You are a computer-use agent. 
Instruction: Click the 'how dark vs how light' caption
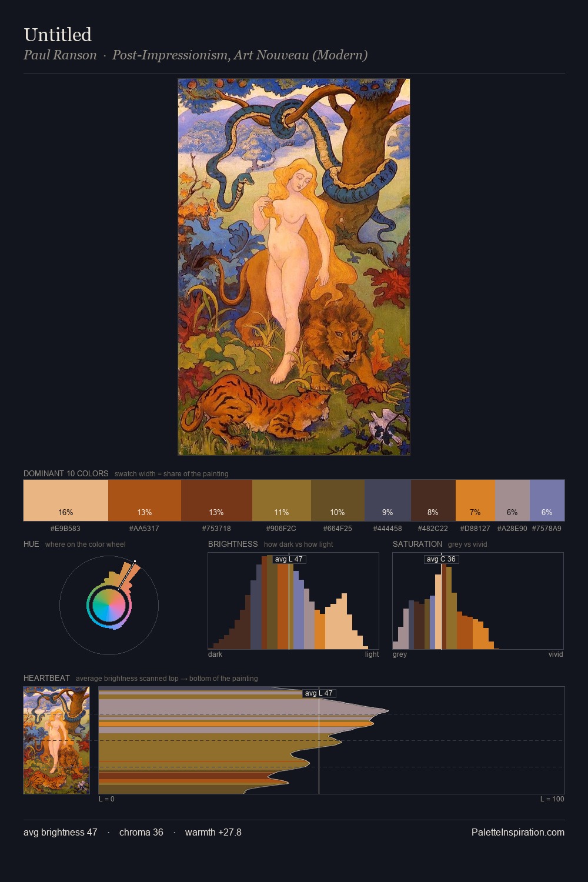299,544
